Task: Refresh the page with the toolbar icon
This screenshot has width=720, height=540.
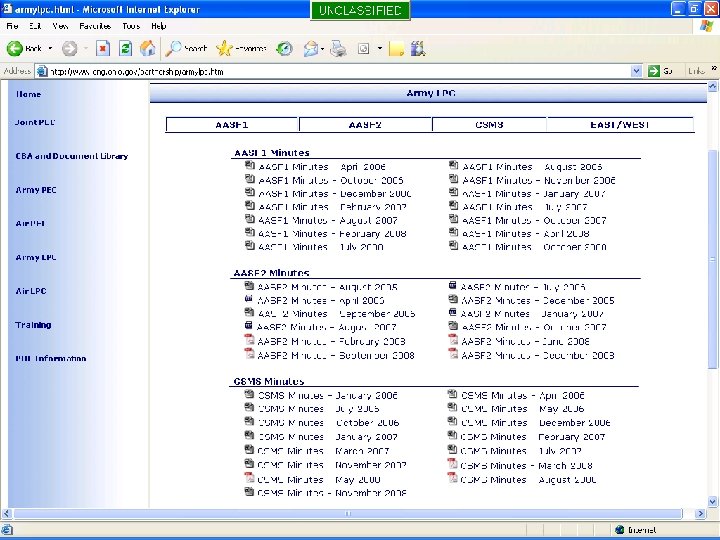Action: click(x=126, y=48)
